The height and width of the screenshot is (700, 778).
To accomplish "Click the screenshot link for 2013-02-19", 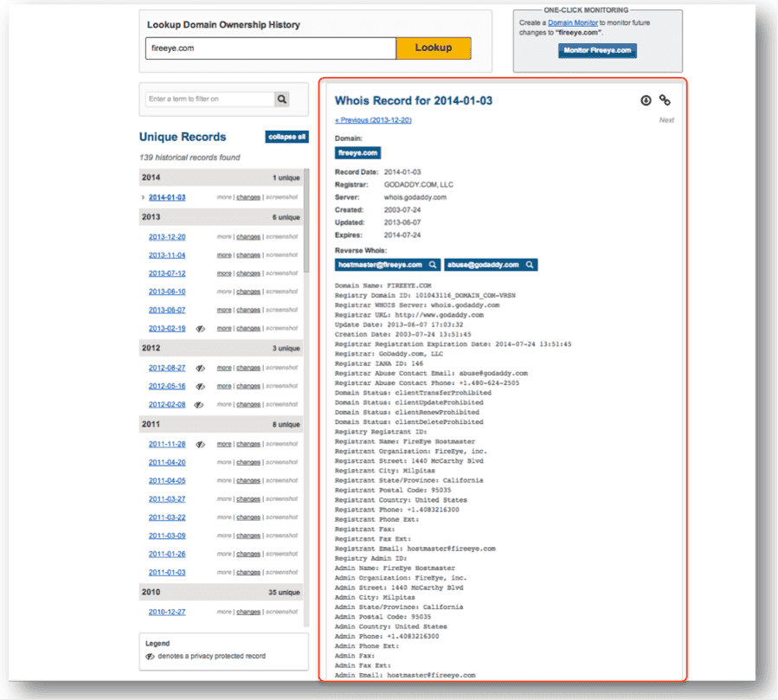I will point(282,329).
